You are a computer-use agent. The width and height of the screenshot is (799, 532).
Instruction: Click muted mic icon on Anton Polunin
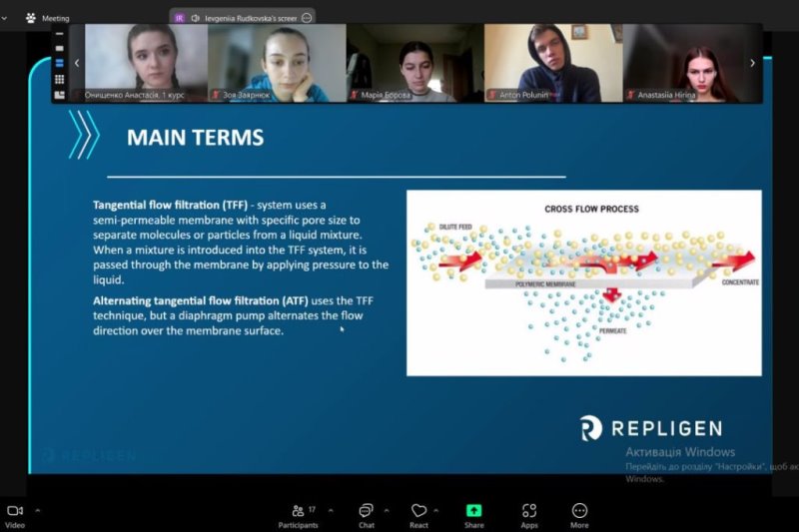pyautogui.click(x=492, y=95)
